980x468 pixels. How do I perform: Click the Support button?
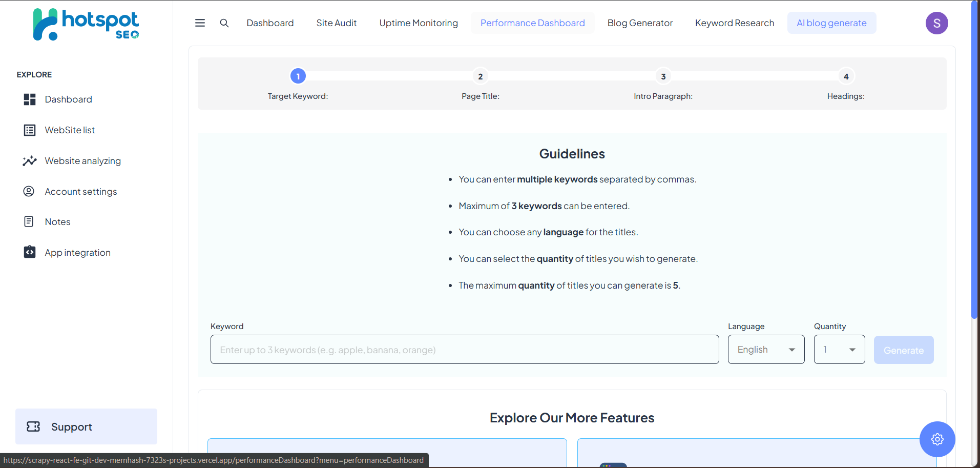pos(86,426)
